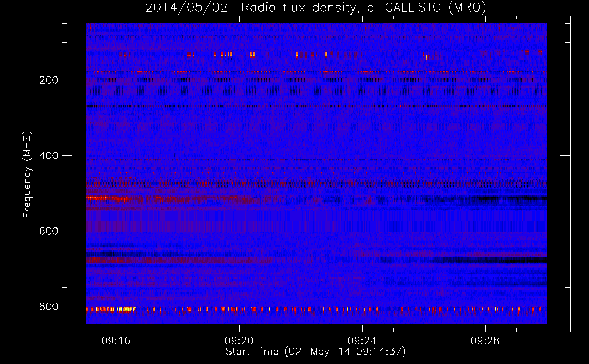The width and height of the screenshot is (589, 364).
Task: Click the 09:20 time tick label
Action: point(239,341)
